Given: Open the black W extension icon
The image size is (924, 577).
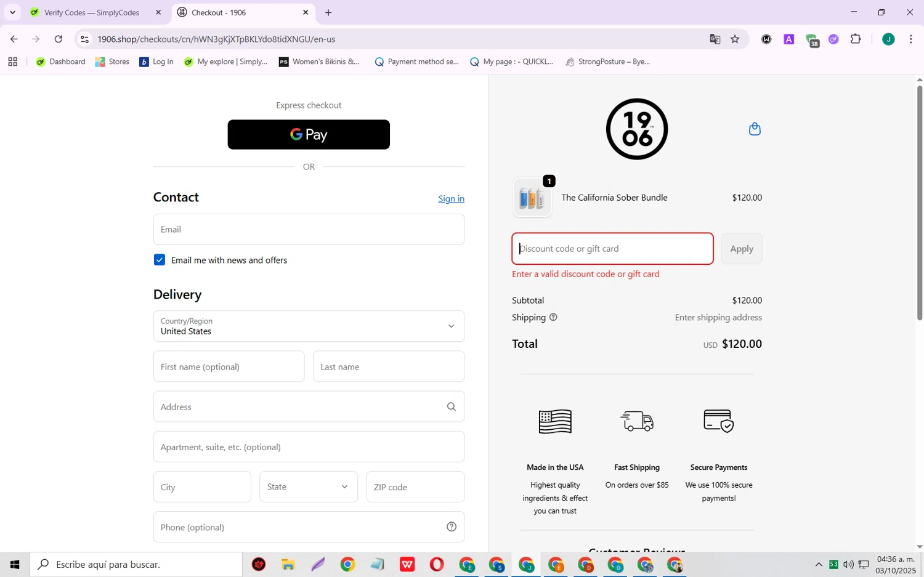Looking at the screenshot, I should click(x=766, y=39).
